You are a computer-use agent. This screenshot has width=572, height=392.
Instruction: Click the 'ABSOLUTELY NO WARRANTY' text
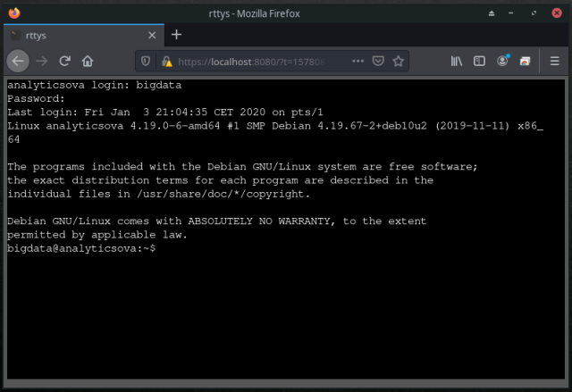click(x=259, y=221)
